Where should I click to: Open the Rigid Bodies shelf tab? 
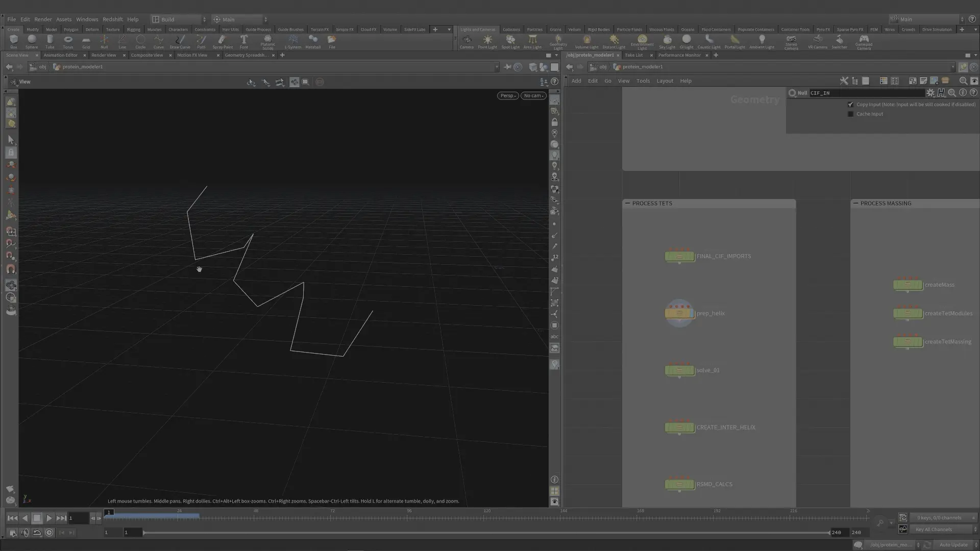pos(599,30)
